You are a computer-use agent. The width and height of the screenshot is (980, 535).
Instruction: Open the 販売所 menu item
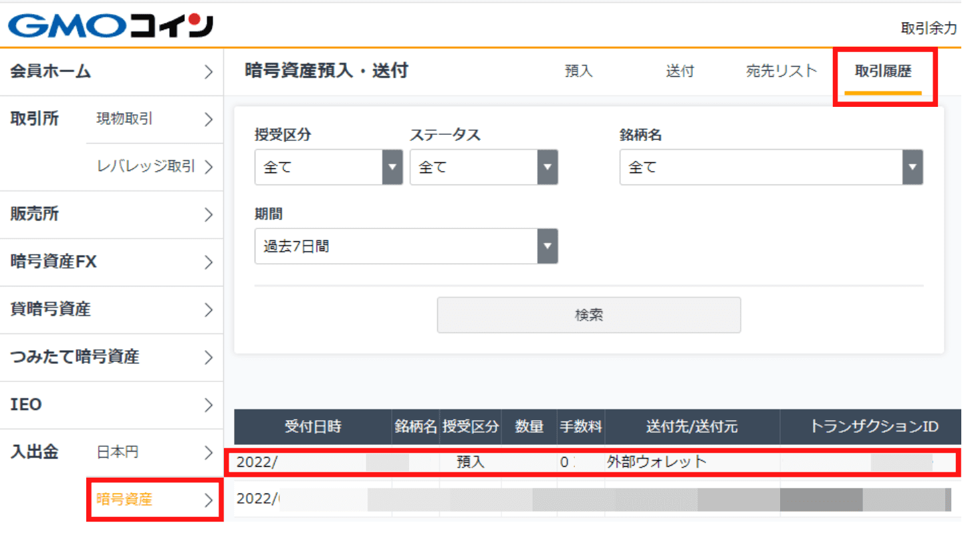[x=112, y=214]
